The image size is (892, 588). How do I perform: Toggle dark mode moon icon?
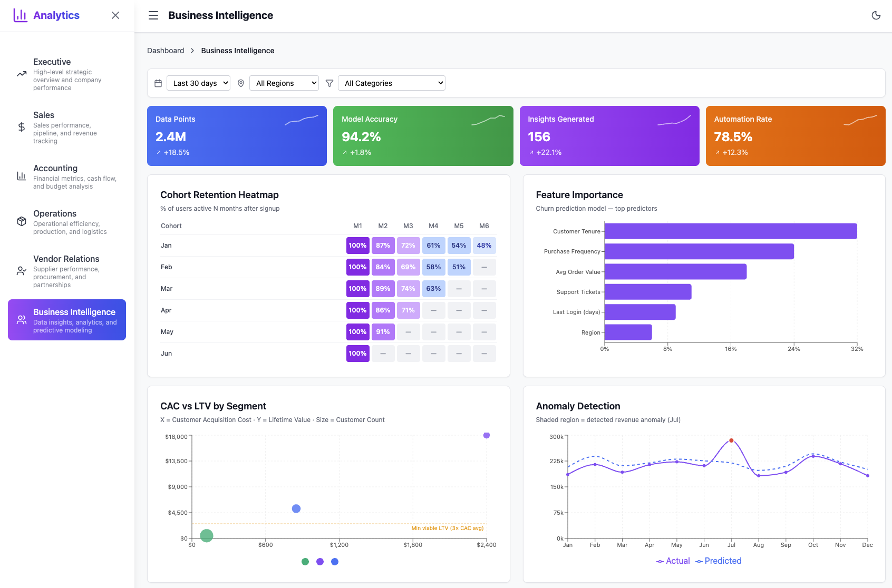[x=876, y=15]
